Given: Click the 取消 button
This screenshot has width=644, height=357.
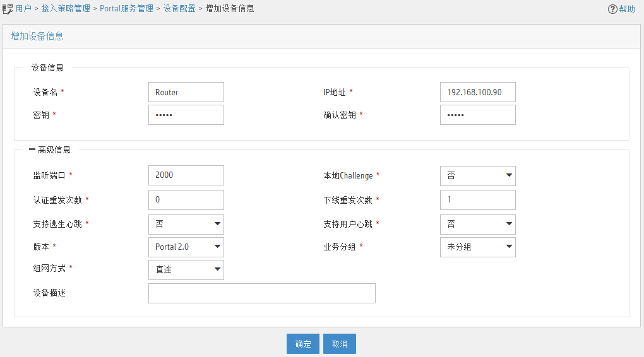Looking at the screenshot, I should click(x=340, y=344).
